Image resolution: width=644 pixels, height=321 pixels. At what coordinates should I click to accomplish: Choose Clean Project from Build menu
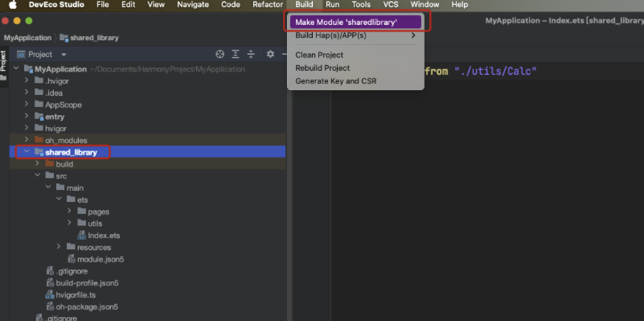click(319, 55)
